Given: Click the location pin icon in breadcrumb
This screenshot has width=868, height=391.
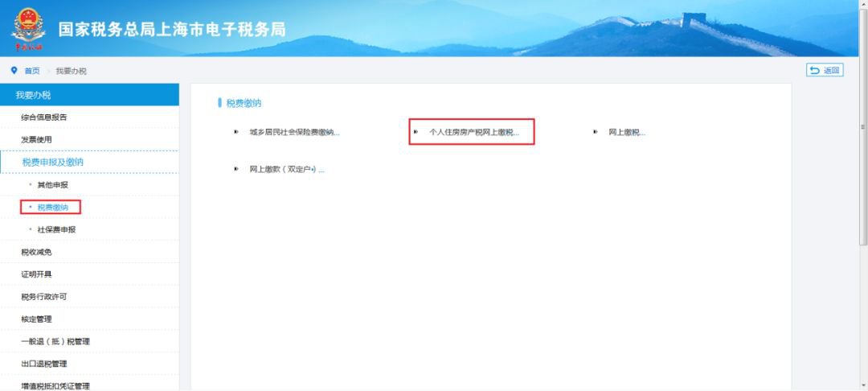Looking at the screenshot, I should click(14, 71).
